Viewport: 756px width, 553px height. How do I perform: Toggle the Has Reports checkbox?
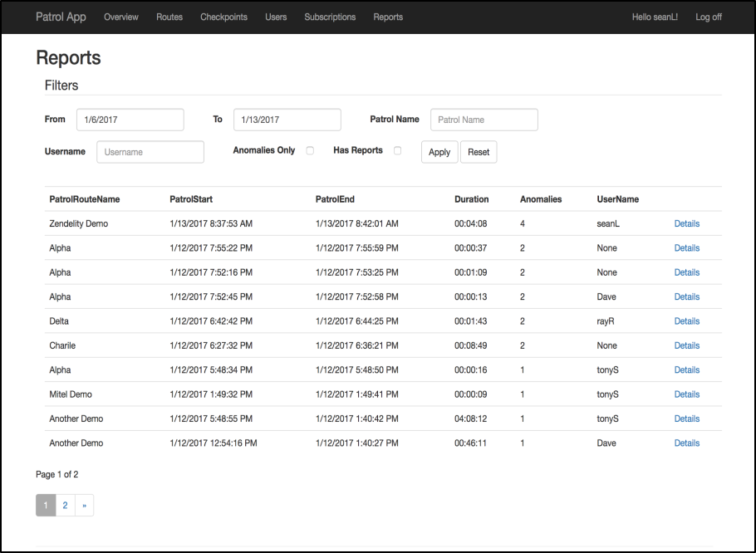click(397, 151)
